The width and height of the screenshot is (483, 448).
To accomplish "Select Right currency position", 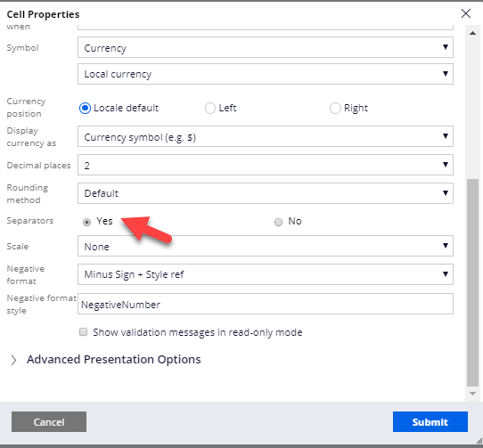I will (335, 108).
